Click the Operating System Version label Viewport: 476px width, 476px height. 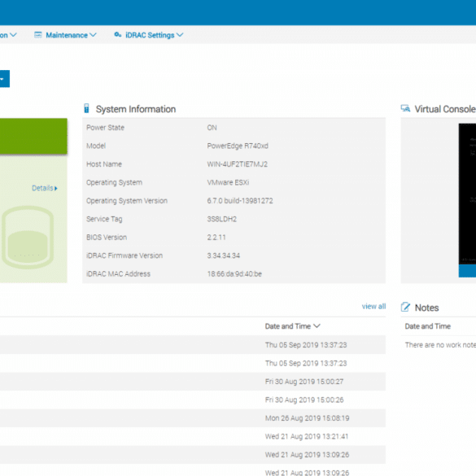pyautogui.click(x=127, y=201)
